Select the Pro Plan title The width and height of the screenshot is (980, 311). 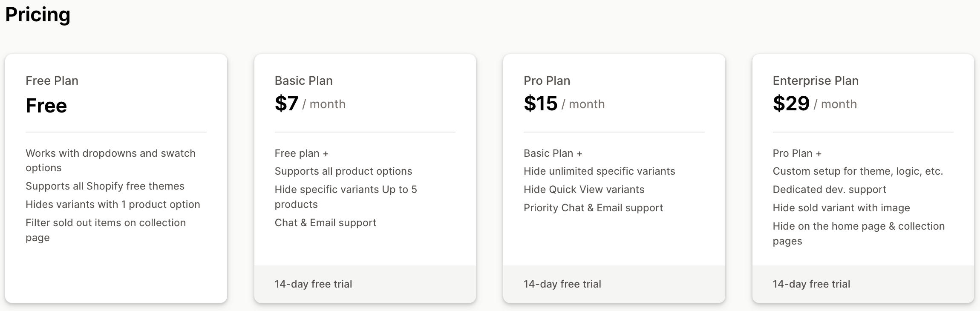(x=547, y=81)
